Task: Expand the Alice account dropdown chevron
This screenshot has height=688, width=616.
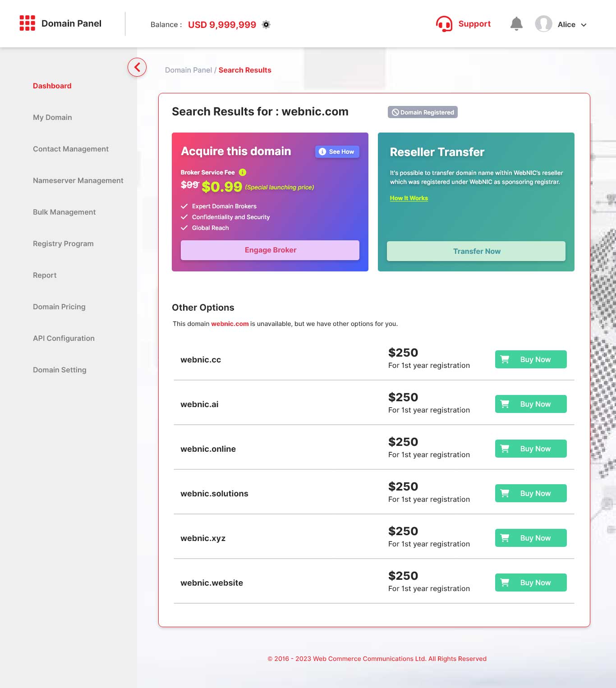Action: [x=584, y=25]
